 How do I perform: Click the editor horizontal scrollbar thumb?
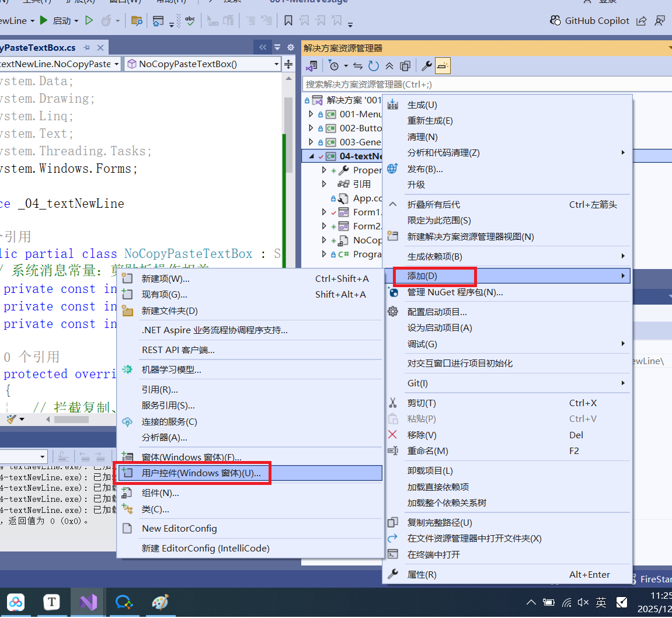point(71,420)
